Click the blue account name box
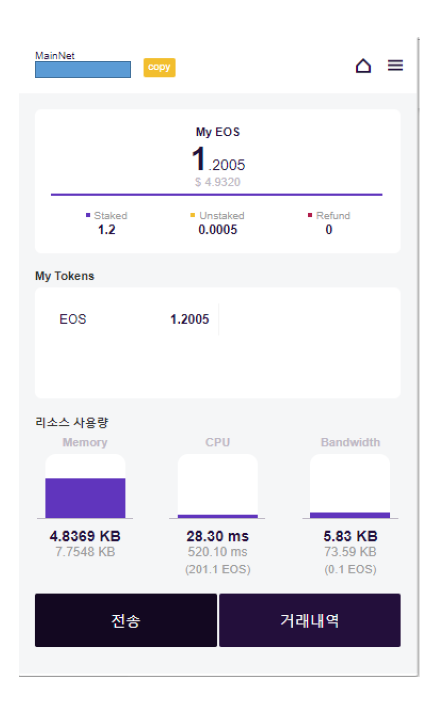Image resolution: width=439 pixels, height=710 pixels. coord(83,70)
